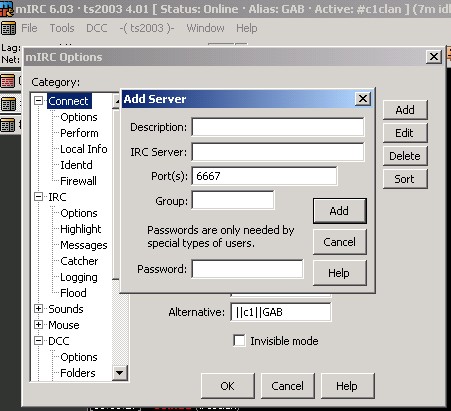Select Options under IRC category
This screenshot has height=411, width=451.
[79, 213]
